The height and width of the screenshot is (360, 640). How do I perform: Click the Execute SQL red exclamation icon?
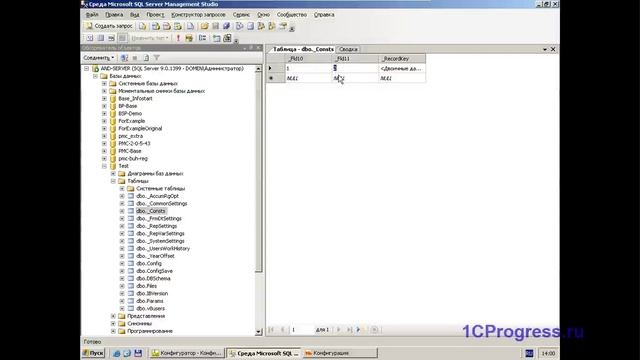point(178,38)
